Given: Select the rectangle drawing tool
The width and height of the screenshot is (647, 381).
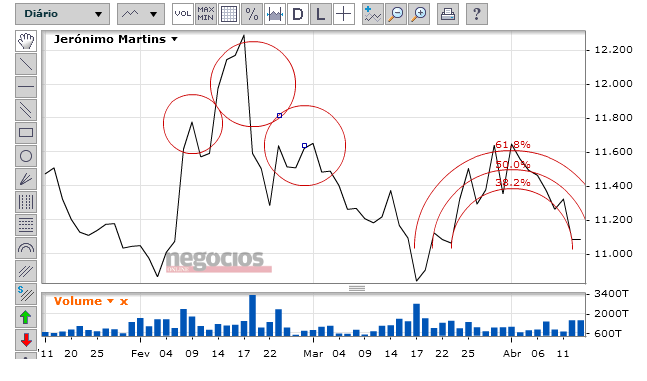Looking at the screenshot, I should (x=26, y=133).
